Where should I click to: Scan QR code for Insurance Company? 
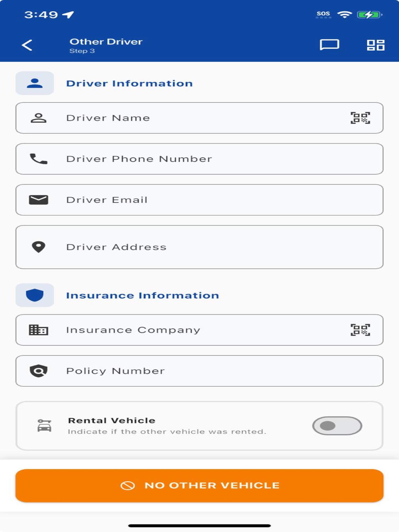click(x=360, y=330)
